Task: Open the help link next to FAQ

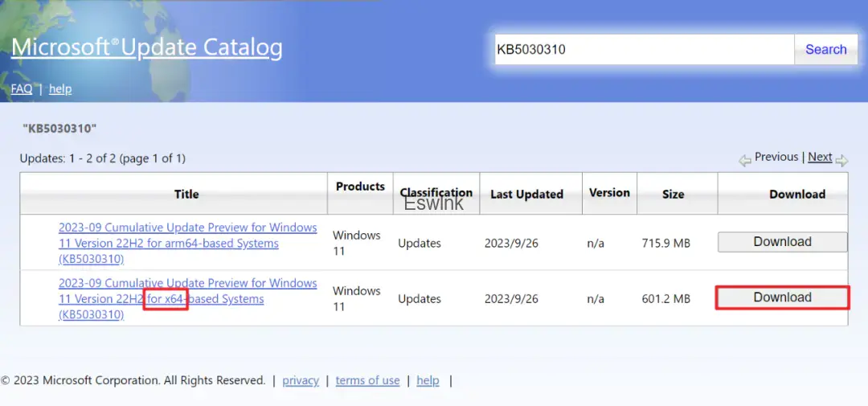Action: [60, 89]
